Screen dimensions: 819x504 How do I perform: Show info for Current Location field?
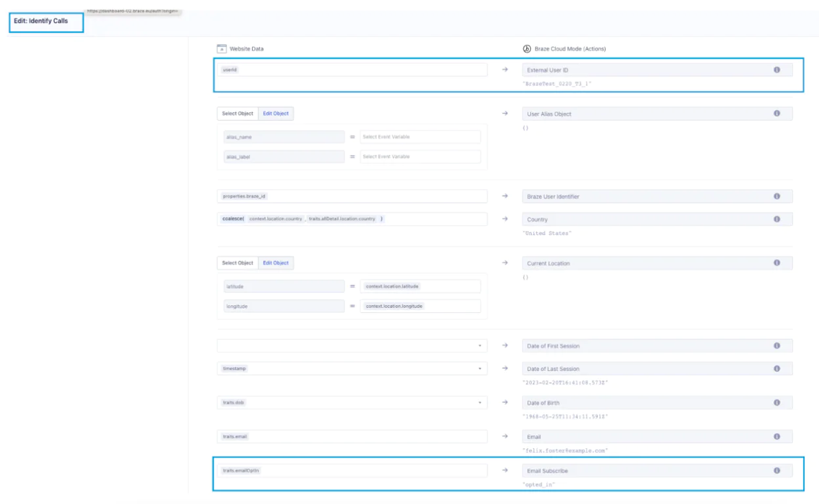coord(777,263)
